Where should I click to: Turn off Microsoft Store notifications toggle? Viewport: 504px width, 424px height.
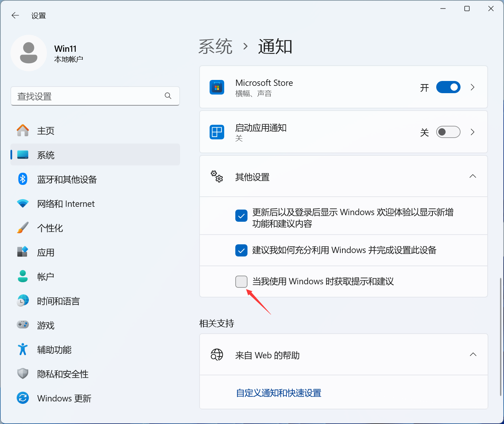click(448, 87)
